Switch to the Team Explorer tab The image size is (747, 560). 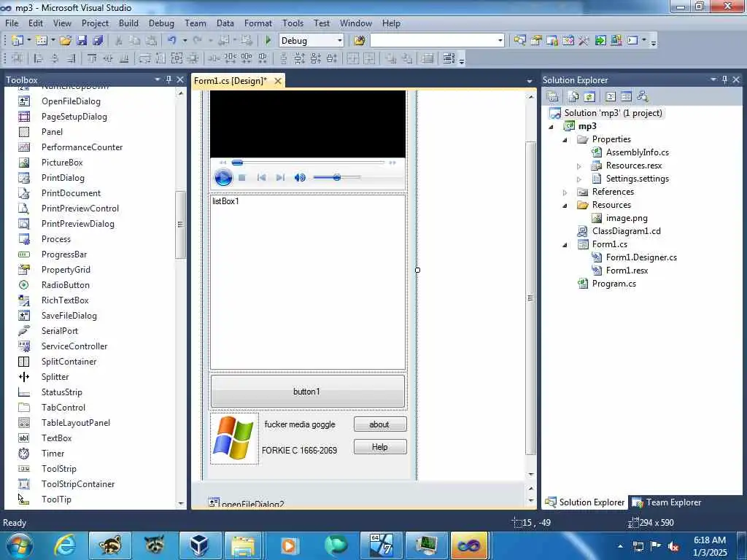tap(667, 502)
